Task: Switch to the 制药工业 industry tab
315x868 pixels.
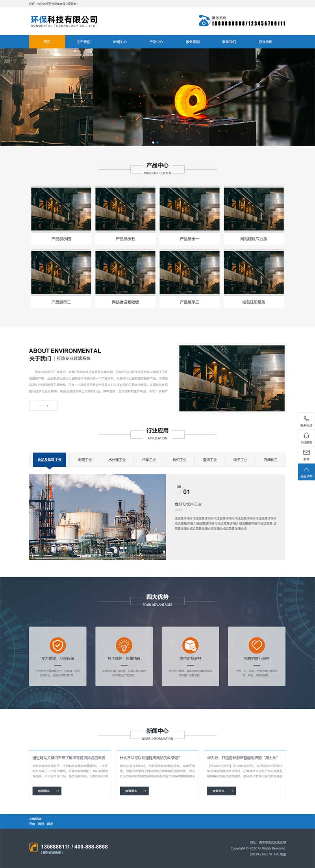Action: (85, 460)
